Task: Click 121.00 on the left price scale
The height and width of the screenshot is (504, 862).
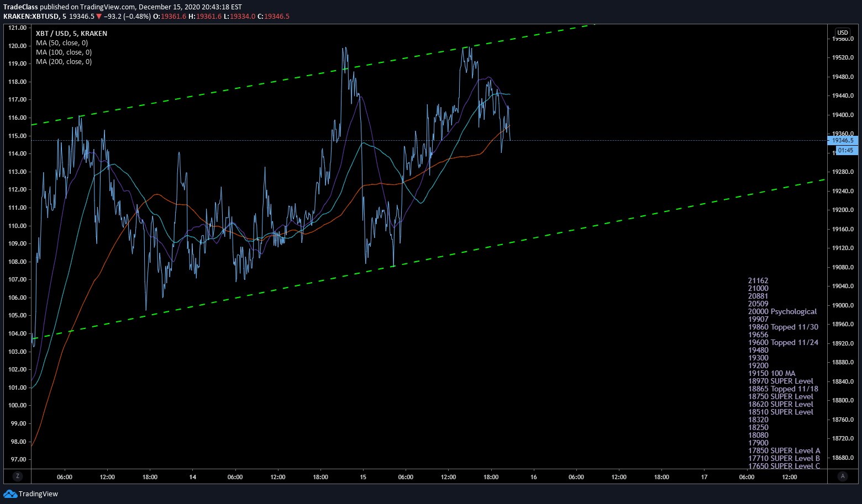Action: 18,28
